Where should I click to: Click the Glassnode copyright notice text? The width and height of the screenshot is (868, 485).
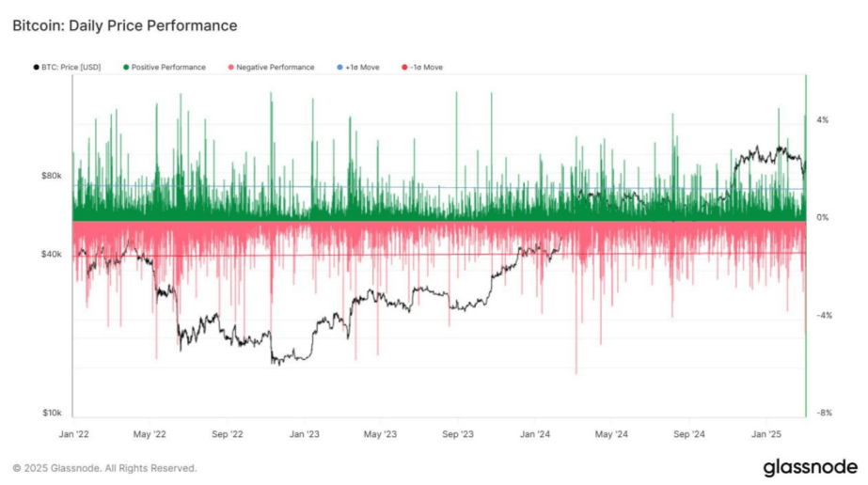(104, 467)
